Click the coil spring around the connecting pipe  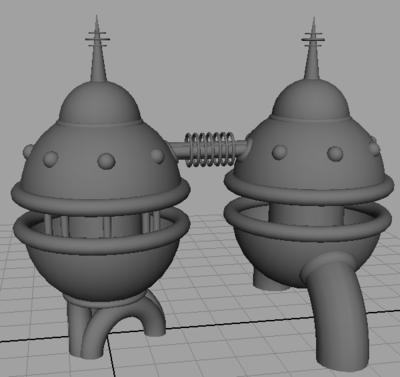210,149
